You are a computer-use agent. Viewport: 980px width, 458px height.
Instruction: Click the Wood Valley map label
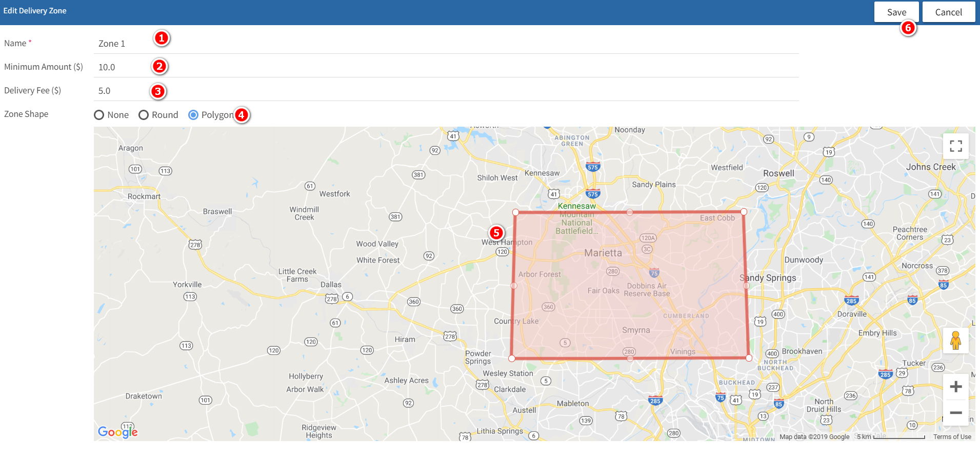coord(377,244)
